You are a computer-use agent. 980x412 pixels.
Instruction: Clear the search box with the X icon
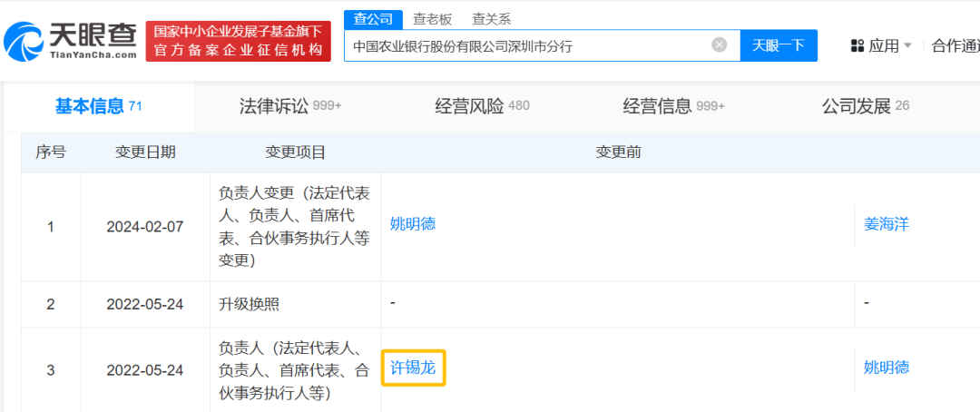[x=720, y=45]
